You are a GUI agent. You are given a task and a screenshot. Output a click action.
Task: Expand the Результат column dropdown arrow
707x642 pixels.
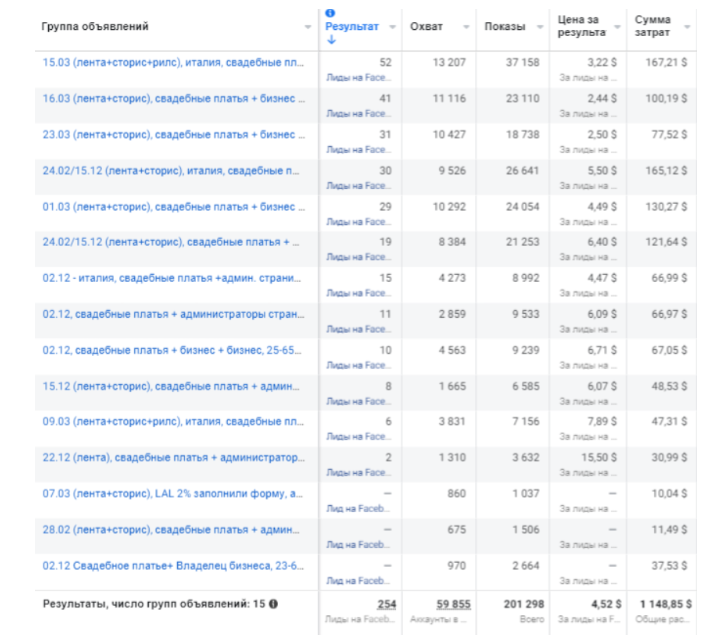pyautogui.click(x=392, y=27)
